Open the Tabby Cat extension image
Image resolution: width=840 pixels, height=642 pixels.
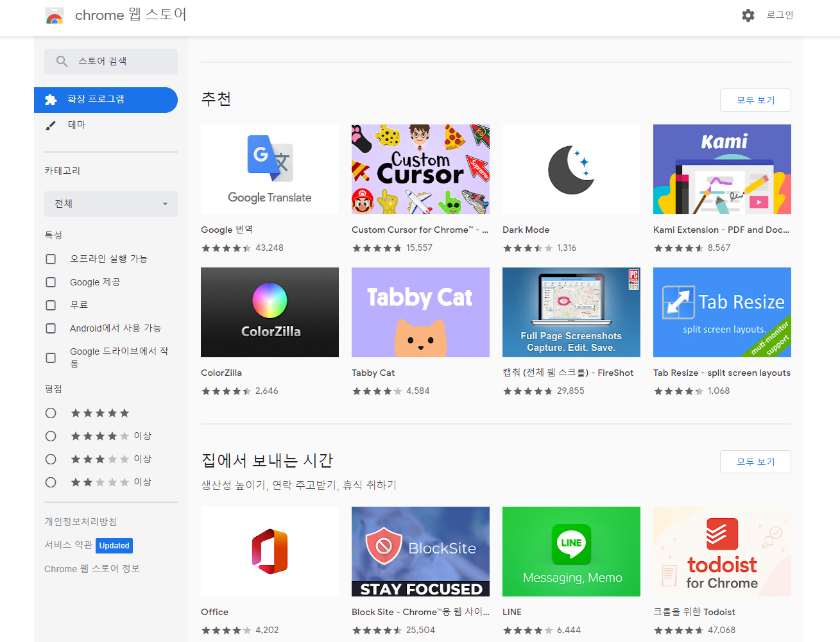point(420,312)
